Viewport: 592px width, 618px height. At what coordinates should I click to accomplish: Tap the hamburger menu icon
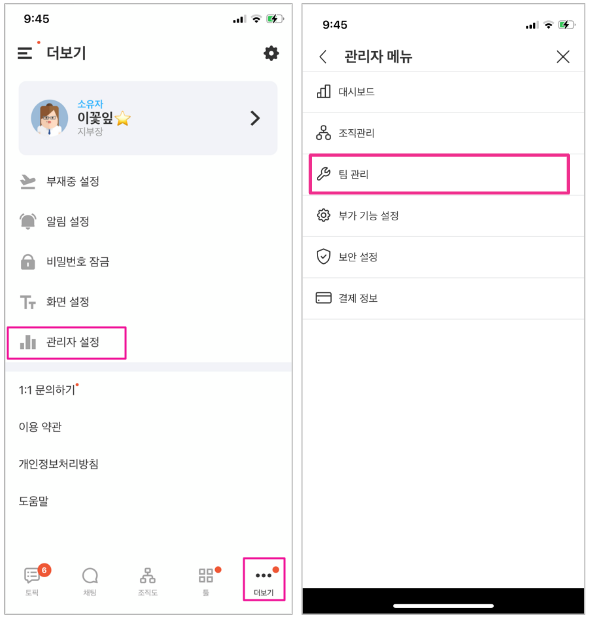[25, 53]
